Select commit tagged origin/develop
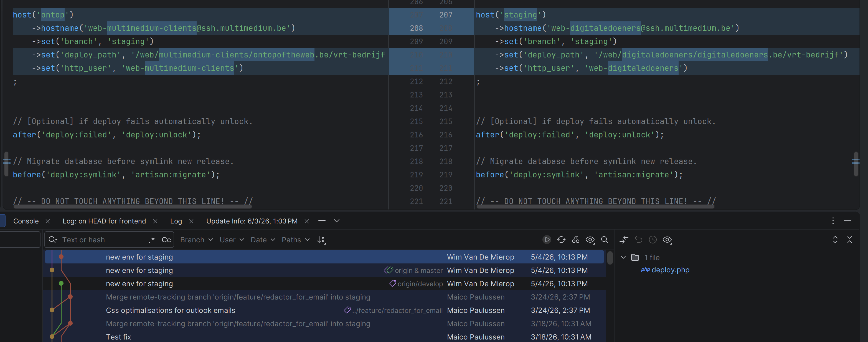The width and height of the screenshot is (868, 342). pos(324,284)
